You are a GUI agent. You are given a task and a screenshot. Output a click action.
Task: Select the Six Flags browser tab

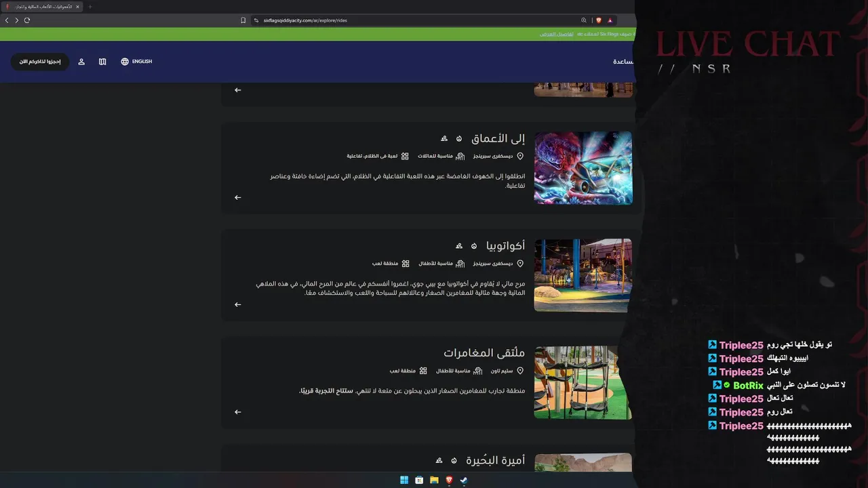(42, 7)
